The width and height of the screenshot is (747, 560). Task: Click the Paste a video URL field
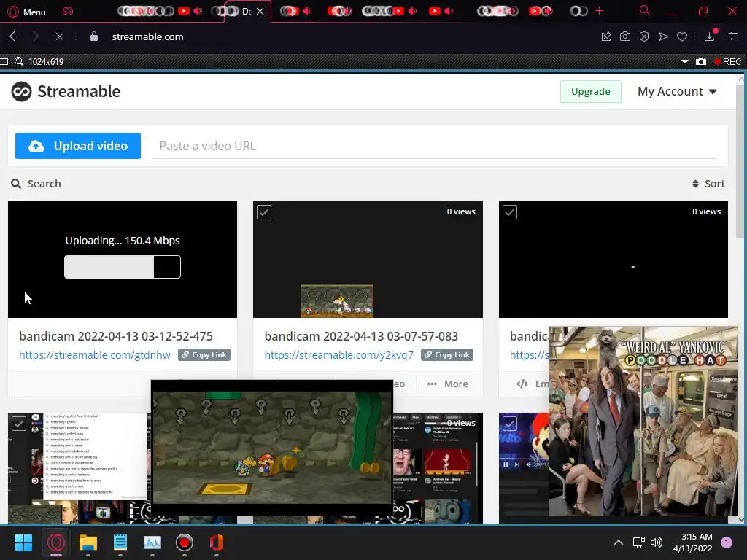pyautogui.click(x=435, y=146)
